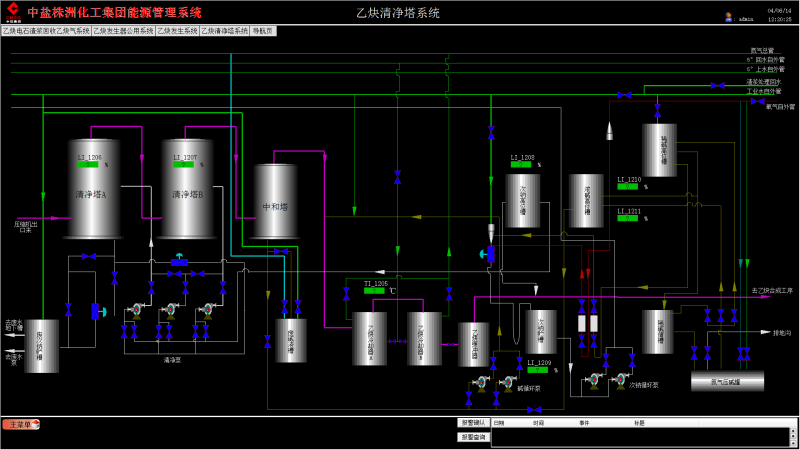
Task: Select the right 次钠循环泵 pump icon
Action: click(x=621, y=381)
